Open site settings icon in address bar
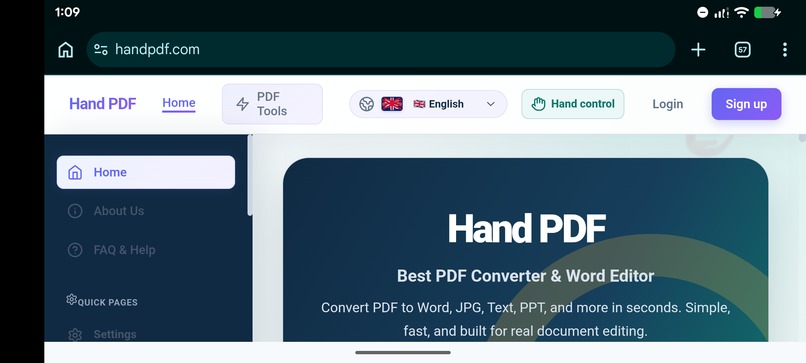 point(101,49)
